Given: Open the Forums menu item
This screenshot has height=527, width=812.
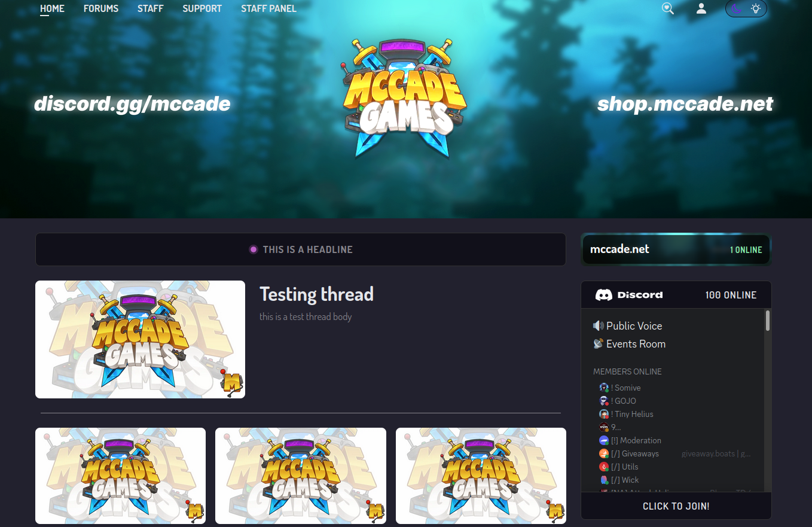Looking at the screenshot, I should click(x=101, y=8).
